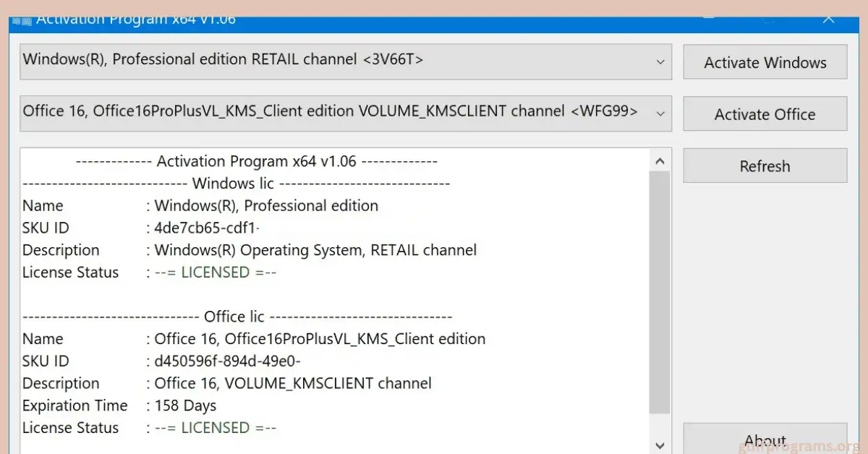Click the scrollbar down arrow in log
Image resolution: width=868 pixels, height=454 pixels.
tap(660, 445)
